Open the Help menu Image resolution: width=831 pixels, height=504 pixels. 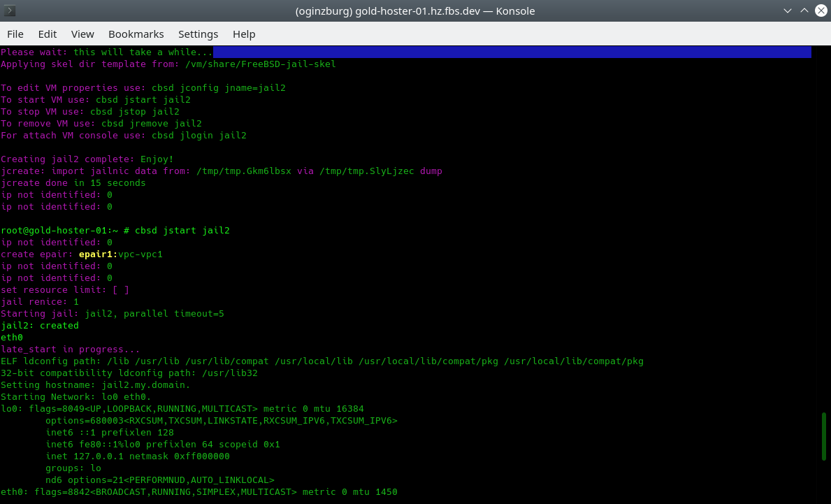coord(244,34)
